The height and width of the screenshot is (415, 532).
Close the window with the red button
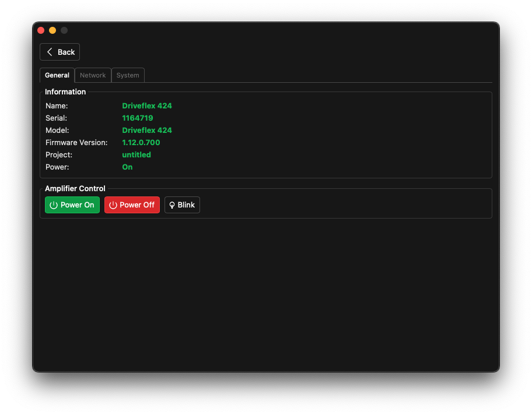[41, 30]
